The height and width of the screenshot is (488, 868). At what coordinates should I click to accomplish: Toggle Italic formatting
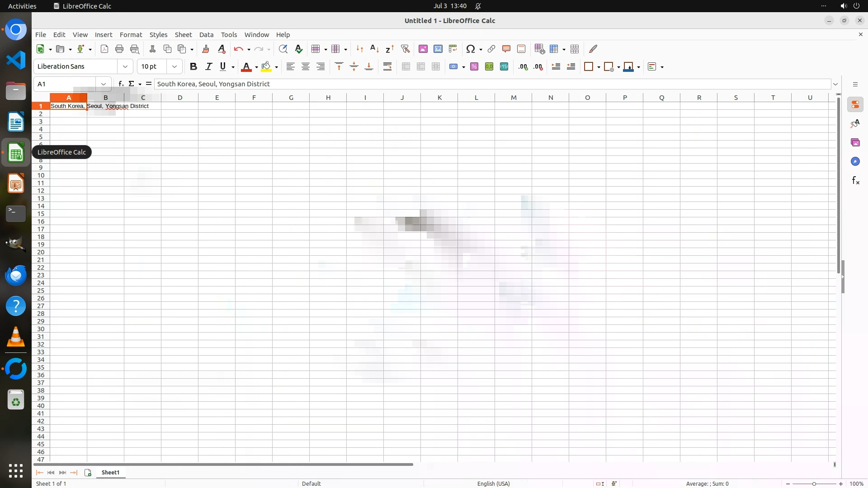208,66
